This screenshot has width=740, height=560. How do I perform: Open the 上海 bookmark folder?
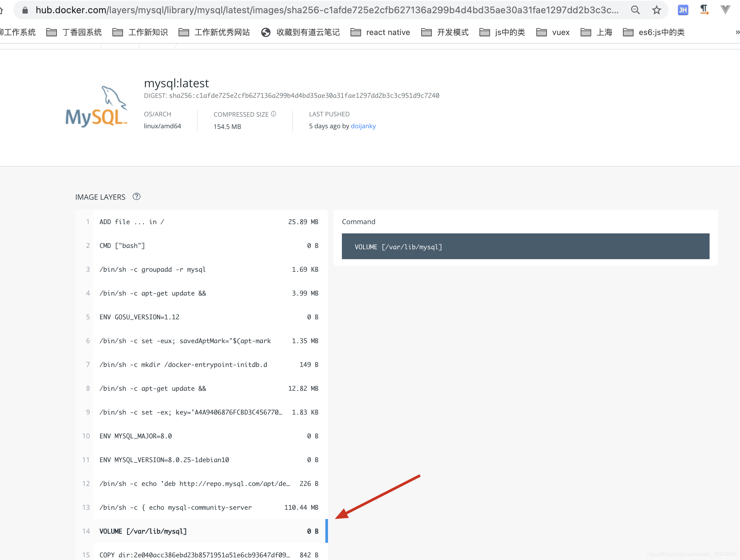[596, 32]
